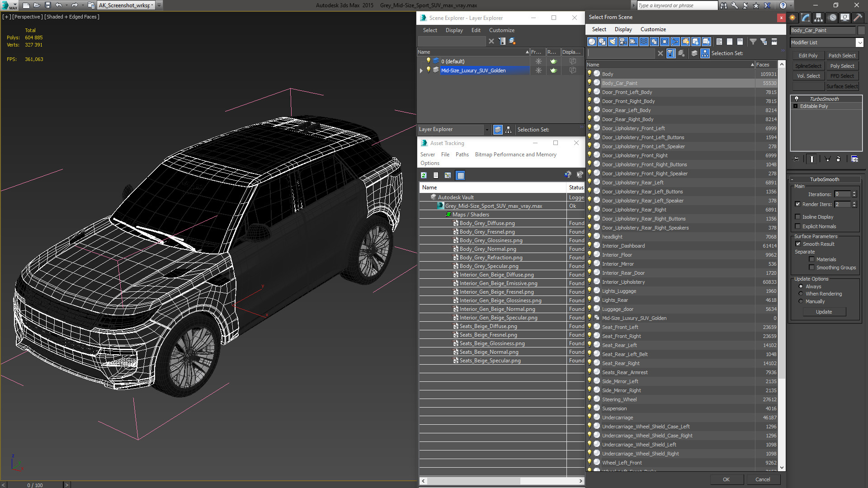The height and width of the screenshot is (488, 868).
Task: Click Select None icon in Select From Scene
Action: (730, 42)
